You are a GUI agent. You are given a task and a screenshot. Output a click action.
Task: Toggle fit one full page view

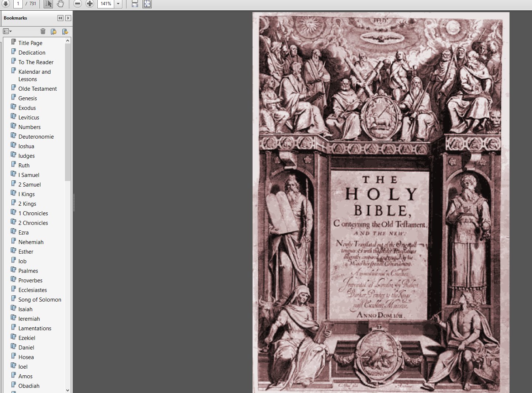147,4
